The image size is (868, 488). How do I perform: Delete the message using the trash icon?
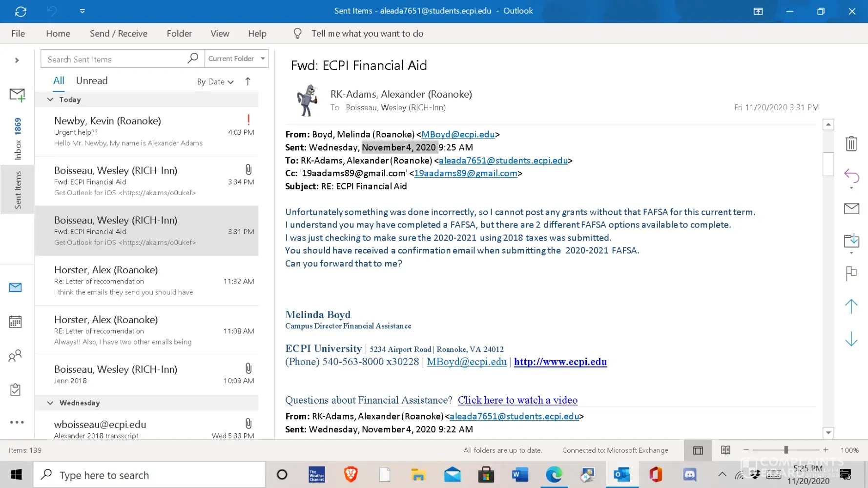coord(851,143)
